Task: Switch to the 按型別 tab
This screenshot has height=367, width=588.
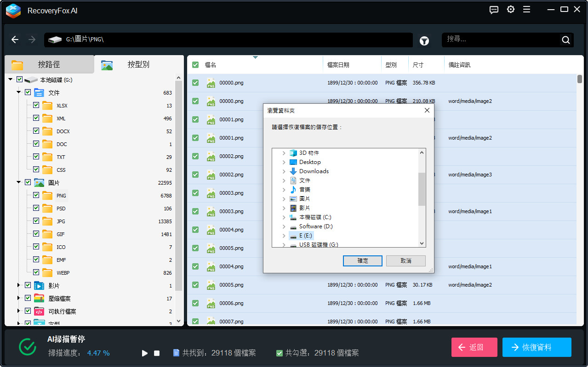Action: (x=138, y=65)
